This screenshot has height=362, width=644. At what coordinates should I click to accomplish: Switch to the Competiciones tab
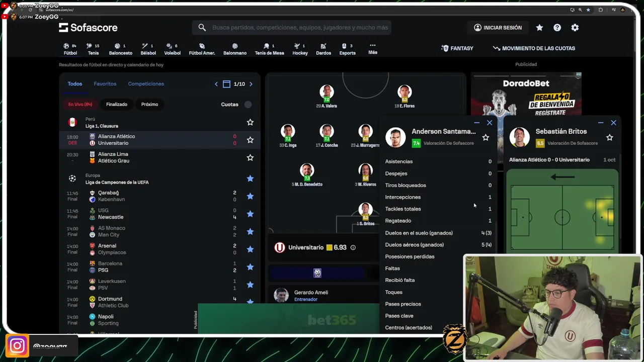(146, 84)
